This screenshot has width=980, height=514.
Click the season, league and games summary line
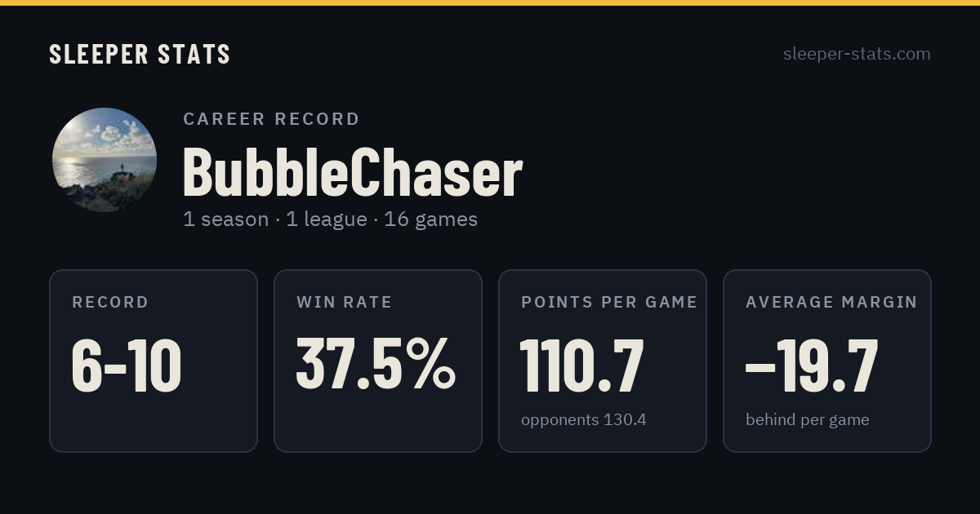tap(330, 219)
